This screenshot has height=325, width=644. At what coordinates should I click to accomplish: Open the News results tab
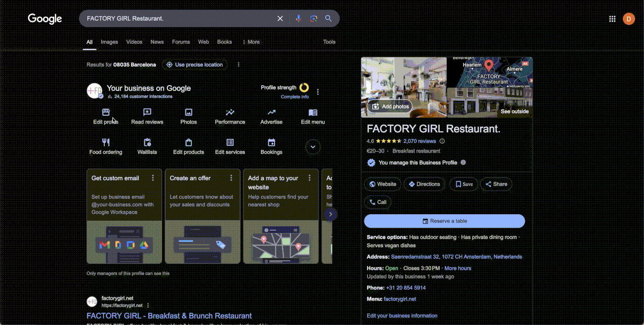157,42
